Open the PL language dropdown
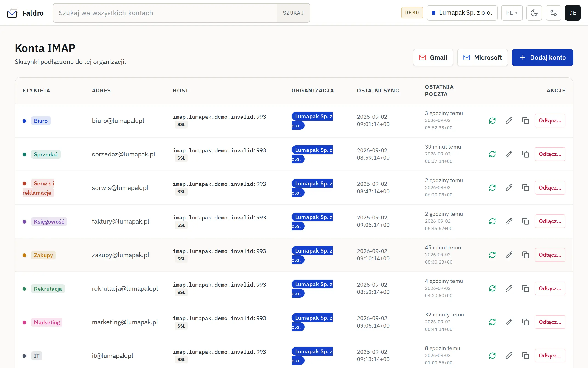 pyautogui.click(x=512, y=13)
